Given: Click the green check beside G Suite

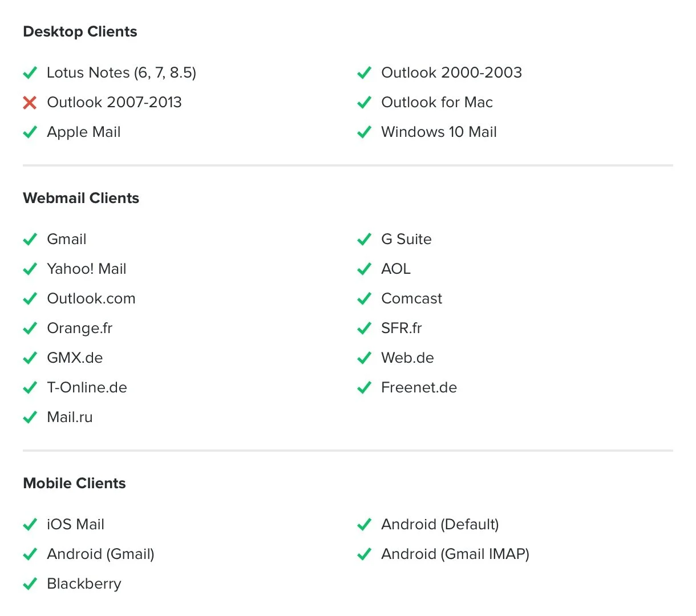Looking at the screenshot, I should click(x=364, y=240).
